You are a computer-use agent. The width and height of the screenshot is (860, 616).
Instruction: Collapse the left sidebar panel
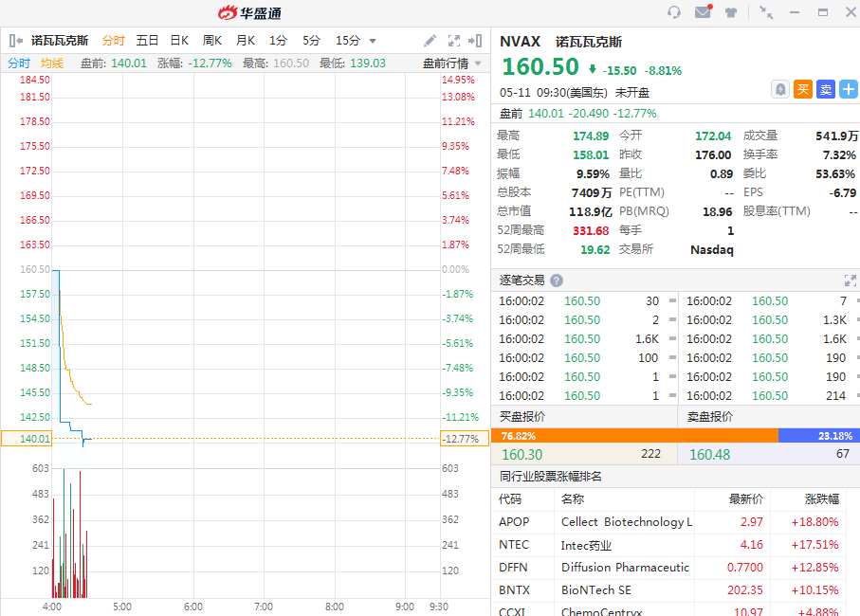16,41
